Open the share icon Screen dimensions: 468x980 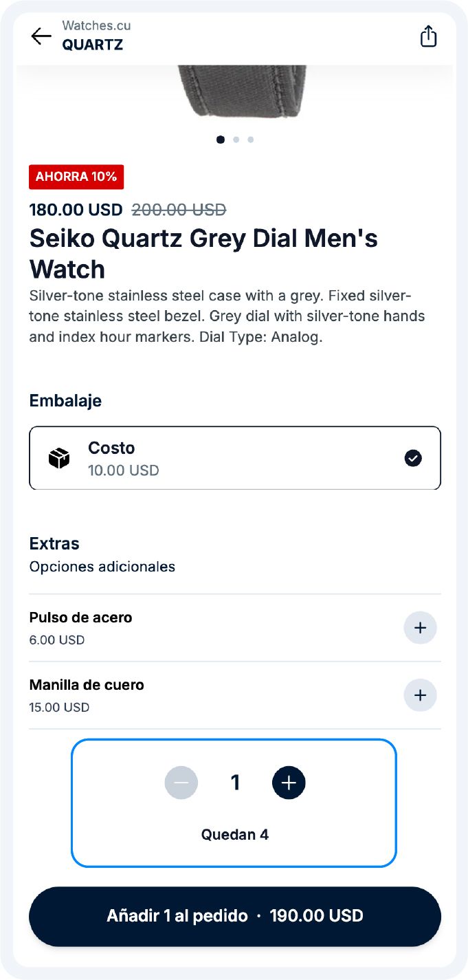click(x=428, y=36)
